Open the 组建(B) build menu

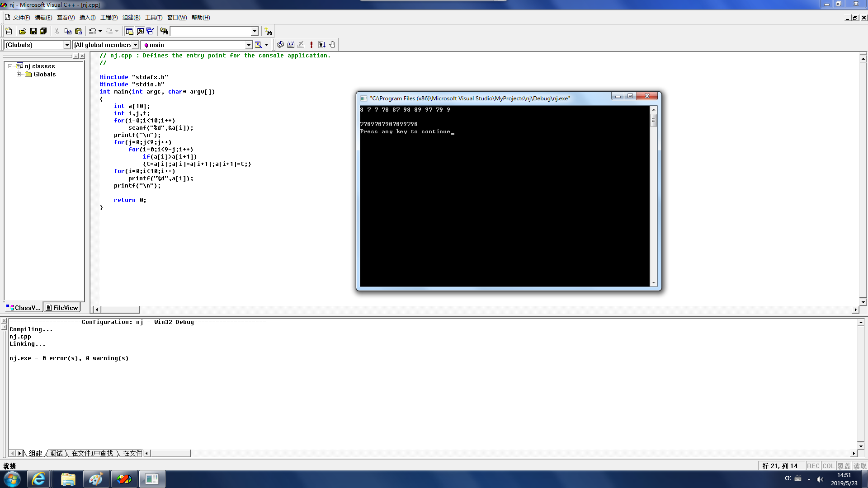click(x=131, y=18)
